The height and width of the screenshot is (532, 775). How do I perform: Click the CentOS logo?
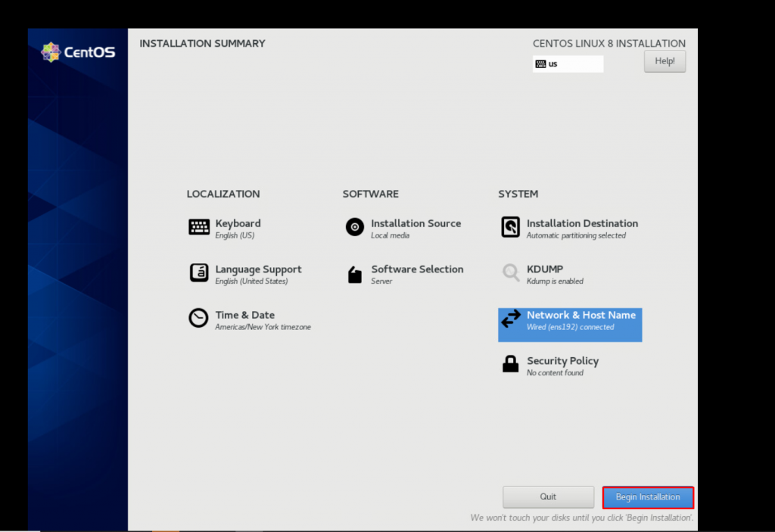[78, 52]
